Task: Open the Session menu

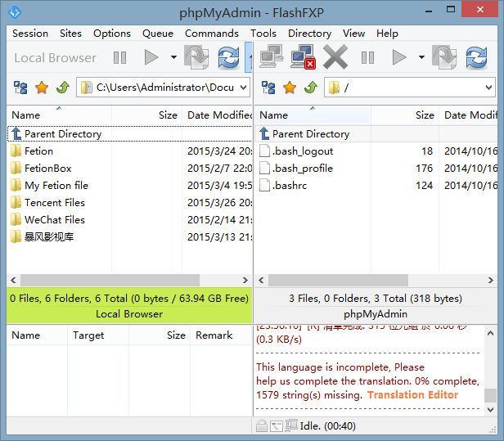Action: click(x=30, y=34)
